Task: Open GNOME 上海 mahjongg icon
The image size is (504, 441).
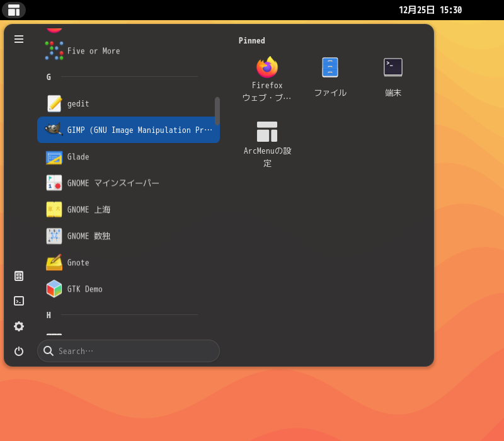Action: (54, 210)
